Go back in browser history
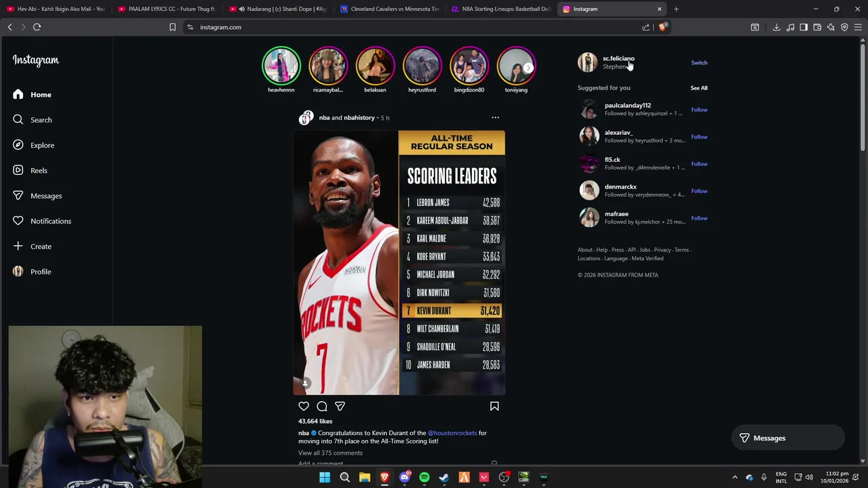 (x=9, y=27)
